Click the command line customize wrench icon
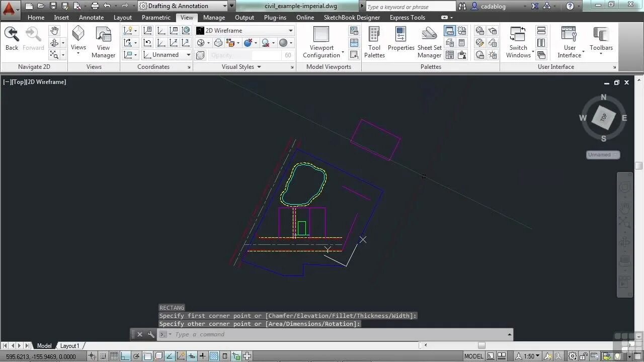Viewport: 644px width, 362px height. (151, 334)
